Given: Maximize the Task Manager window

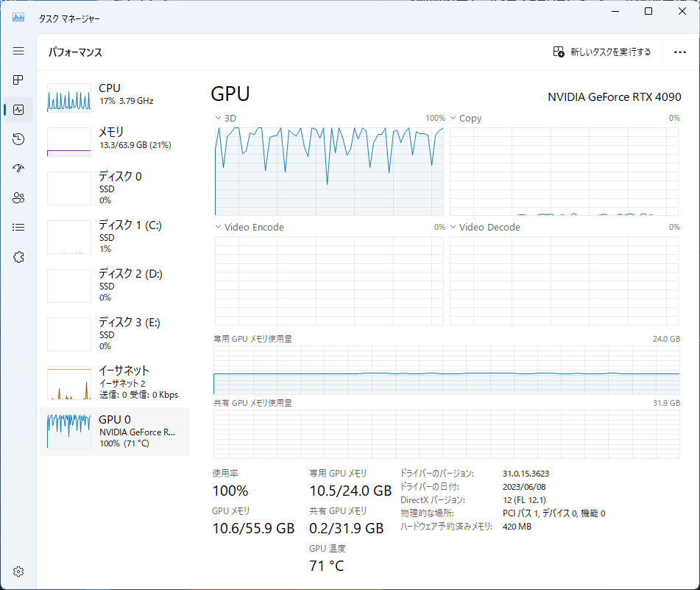Looking at the screenshot, I should [x=648, y=12].
